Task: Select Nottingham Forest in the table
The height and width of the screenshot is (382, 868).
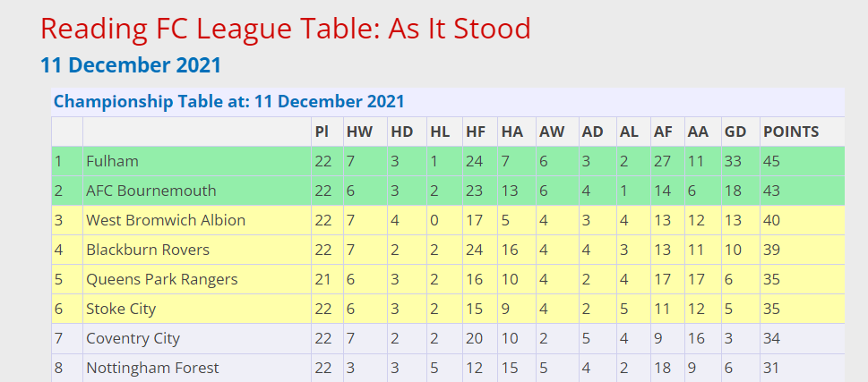Action: pyautogui.click(x=153, y=368)
